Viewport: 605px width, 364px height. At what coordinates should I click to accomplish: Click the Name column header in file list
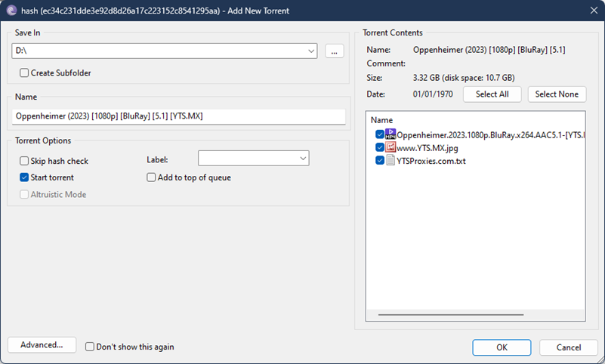coord(381,120)
